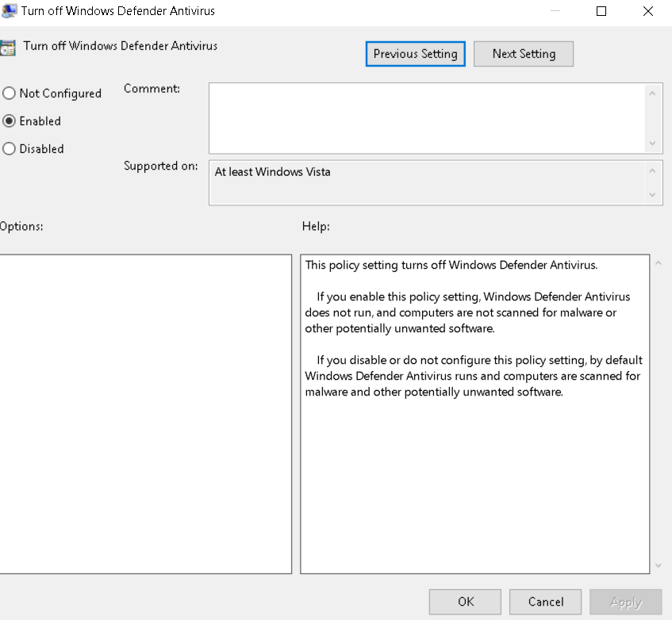The width and height of the screenshot is (672, 620).
Task: Click the Comment box scroll up arrow
Action: coord(652,94)
